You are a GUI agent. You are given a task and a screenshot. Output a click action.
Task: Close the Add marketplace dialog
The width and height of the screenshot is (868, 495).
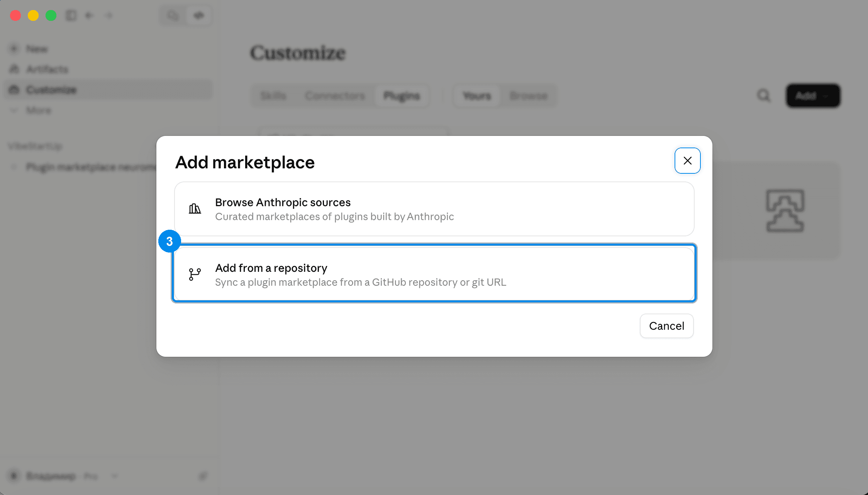click(x=687, y=161)
